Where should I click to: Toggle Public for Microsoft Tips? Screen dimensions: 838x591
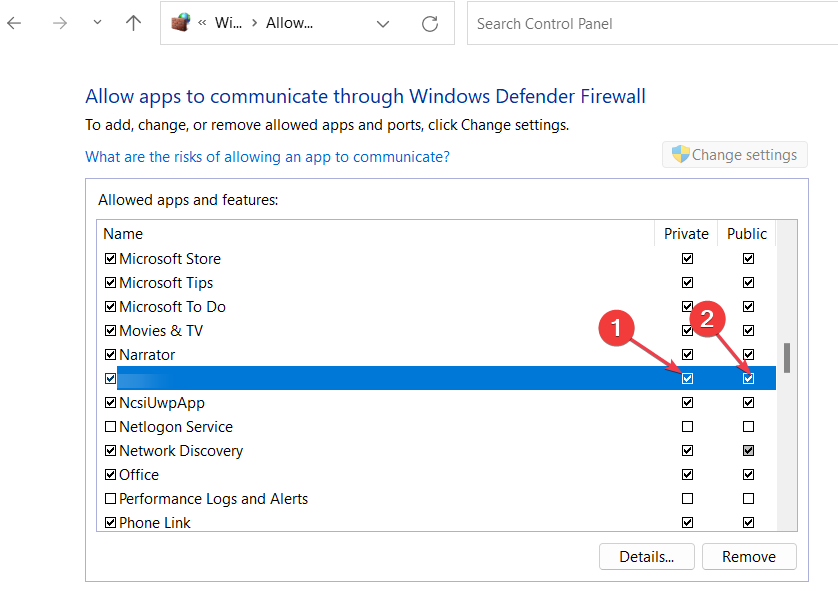748,283
